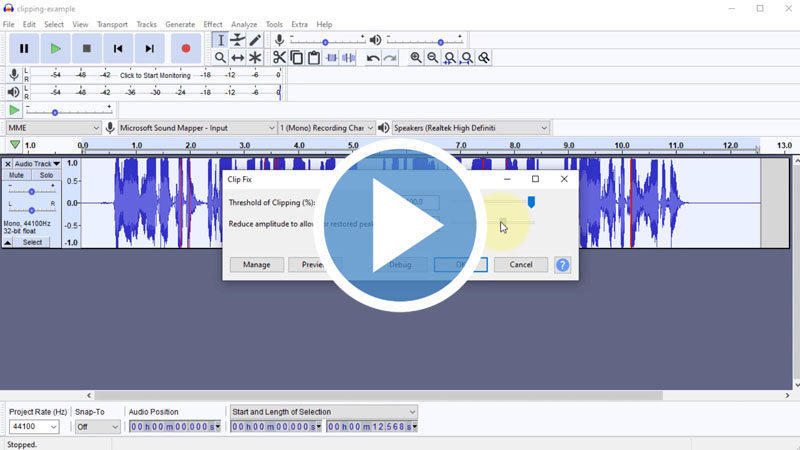Open the Analyze menu

(x=244, y=24)
